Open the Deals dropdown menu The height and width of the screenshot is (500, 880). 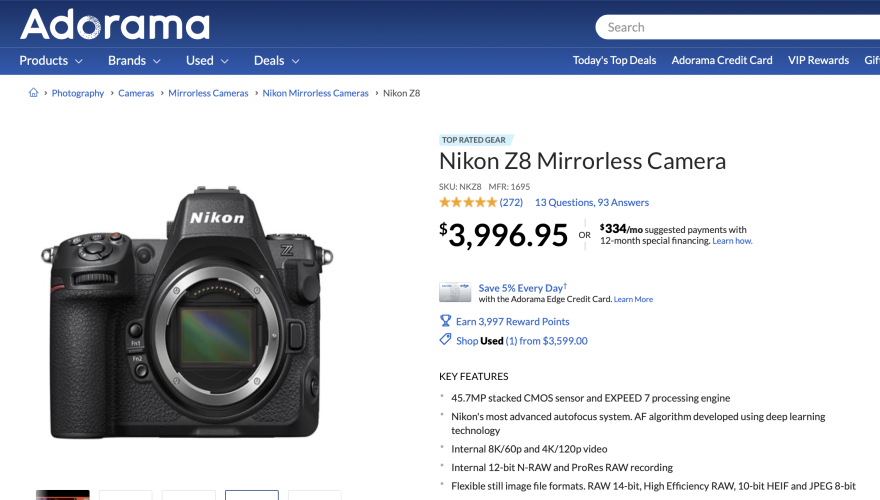[x=277, y=61]
